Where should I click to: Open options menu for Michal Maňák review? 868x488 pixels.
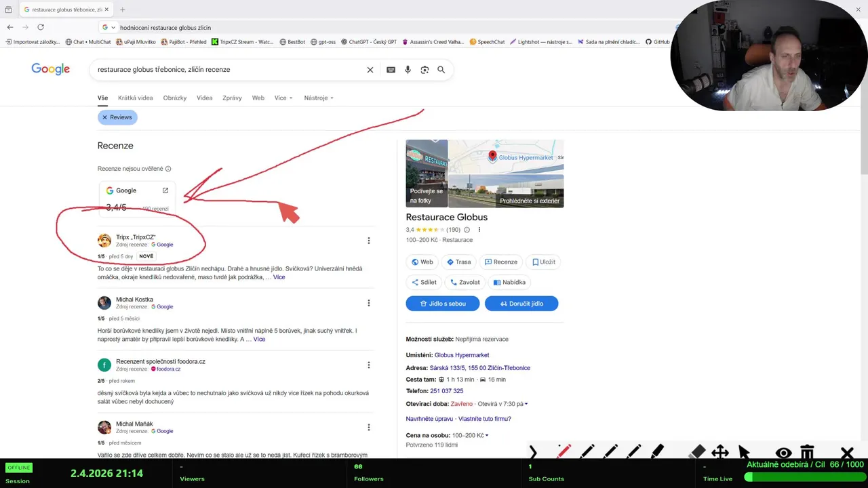point(369,427)
